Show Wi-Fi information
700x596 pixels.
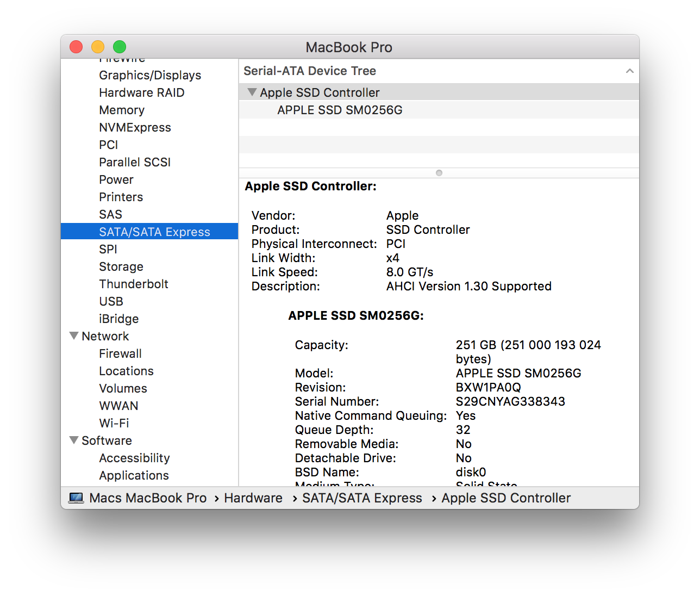(114, 423)
